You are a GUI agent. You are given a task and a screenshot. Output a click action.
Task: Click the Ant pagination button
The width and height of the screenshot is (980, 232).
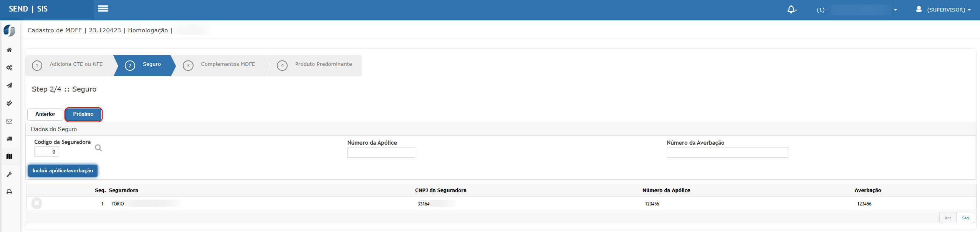click(948, 218)
